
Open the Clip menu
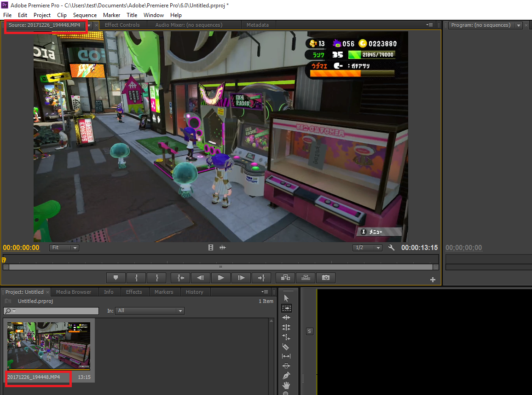point(62,15)
